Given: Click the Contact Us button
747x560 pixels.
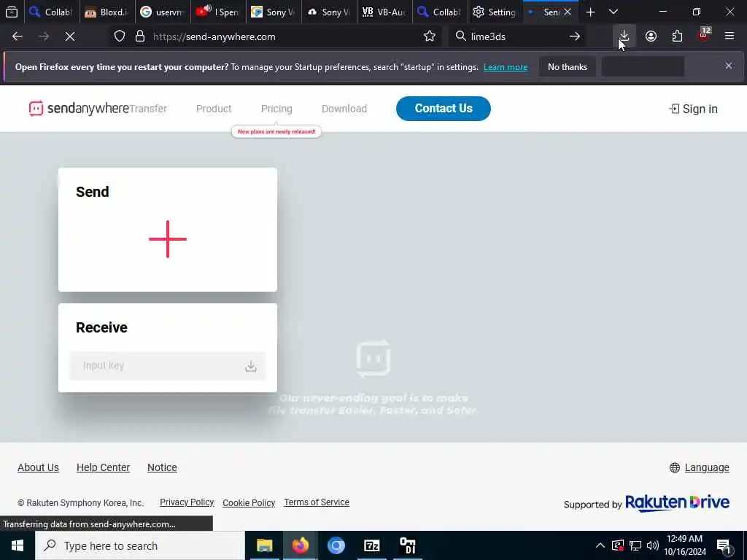Looking at the screenshot, I should (443, 109).
